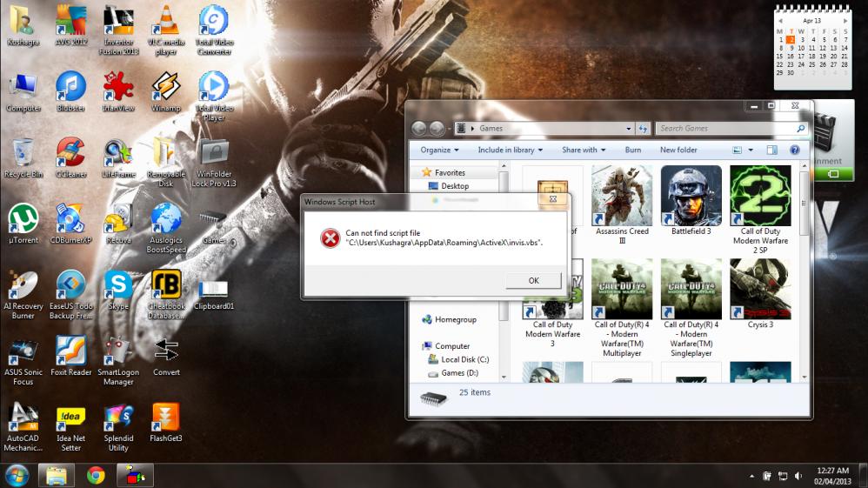Close the Windows Script Host dialog
The image size is (868, 488).
(x=552, y=199)
